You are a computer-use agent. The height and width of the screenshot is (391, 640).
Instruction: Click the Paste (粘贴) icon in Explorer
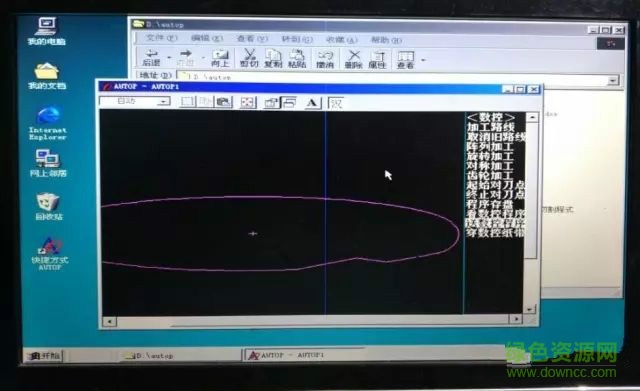[297, 58]
